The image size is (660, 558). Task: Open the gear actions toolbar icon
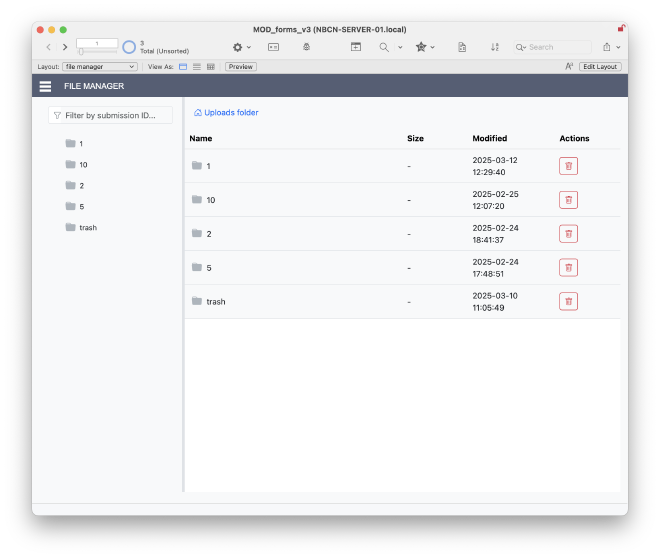pyautogui.click(x=238, y=47)
